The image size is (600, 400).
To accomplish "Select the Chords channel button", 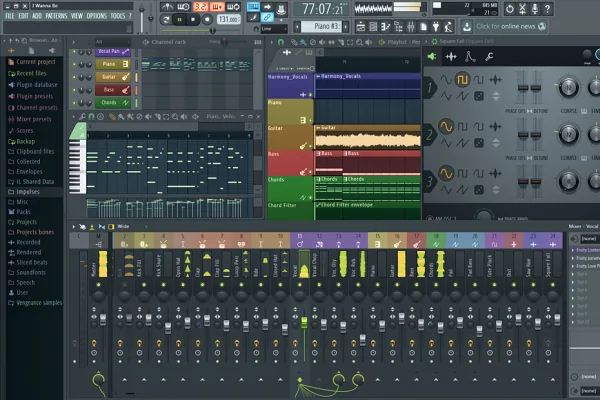I will tap(113, 103).
